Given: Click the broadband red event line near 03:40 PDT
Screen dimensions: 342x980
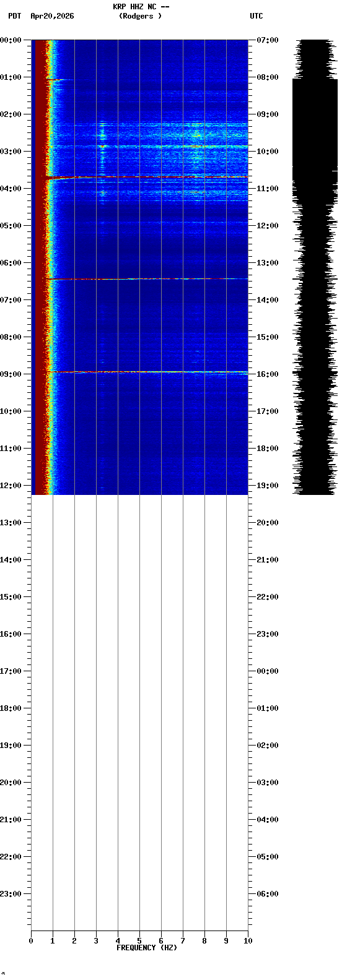Looking at the screenshot, I should (147, 178).
